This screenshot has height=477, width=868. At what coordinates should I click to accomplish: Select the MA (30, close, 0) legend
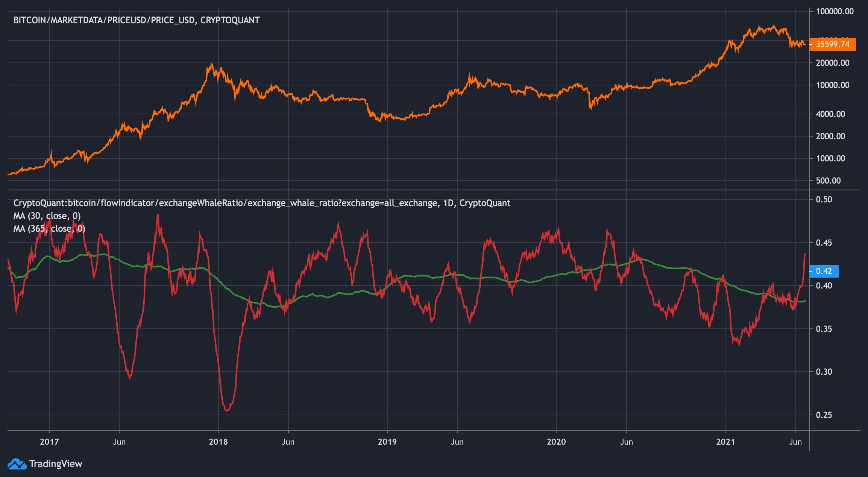(47, 216)
